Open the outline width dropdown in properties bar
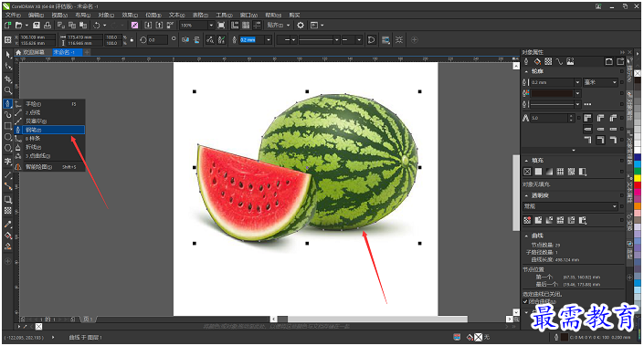This screenshot has height=346, width=644. pos(269,40)
